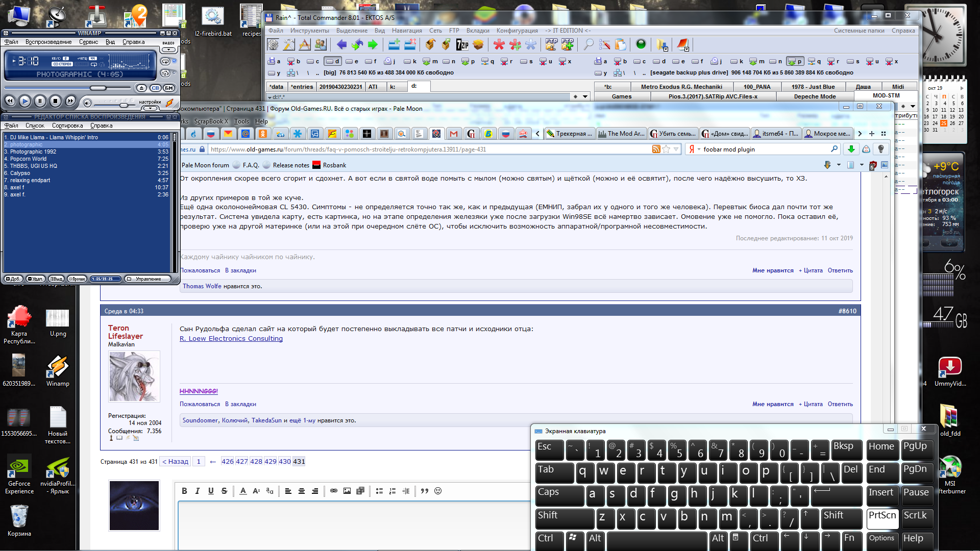Click the magnifier search icon in Total Commander
This screenshot has height=551, width=980.
589,45
